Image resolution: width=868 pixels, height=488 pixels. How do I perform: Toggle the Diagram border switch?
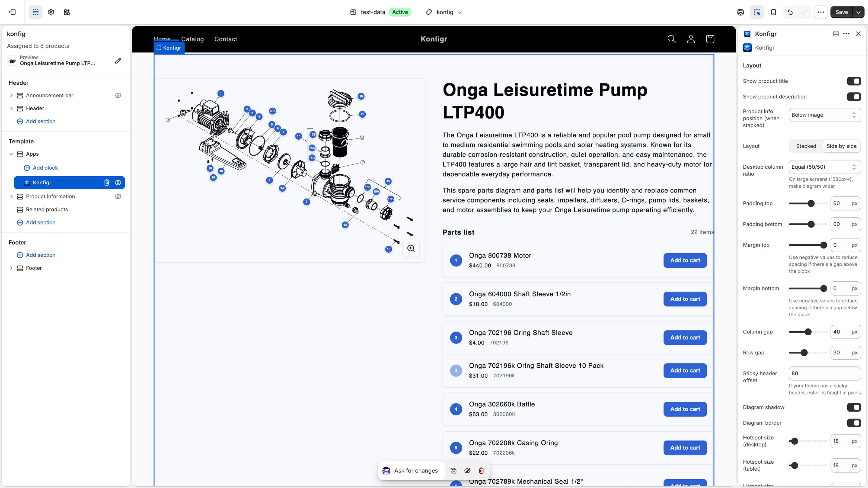click(x=854, y=423)
